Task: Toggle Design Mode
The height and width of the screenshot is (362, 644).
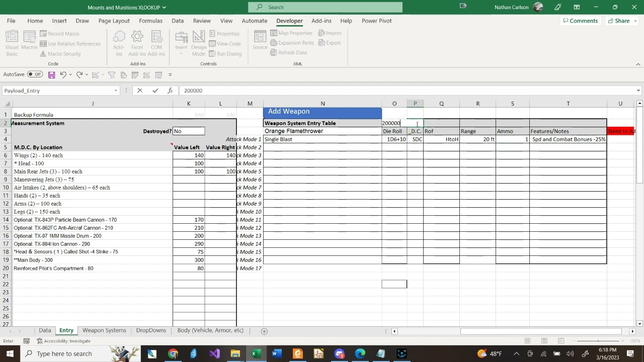Action: (x=199, y=43)
